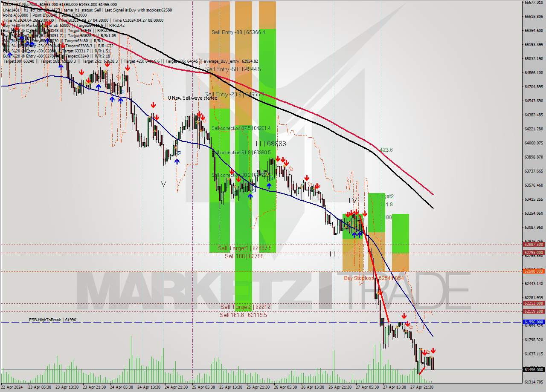Click the 65677.010 price axis value

coord(534,2)
